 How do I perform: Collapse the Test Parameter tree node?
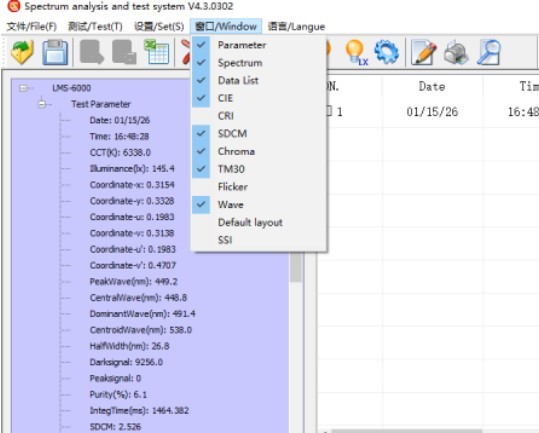coord(42,104)
